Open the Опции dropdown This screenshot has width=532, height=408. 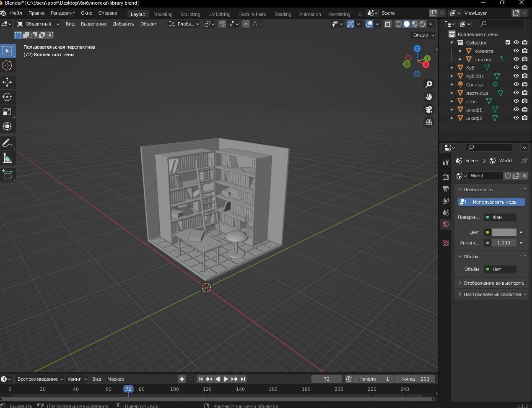424,35
